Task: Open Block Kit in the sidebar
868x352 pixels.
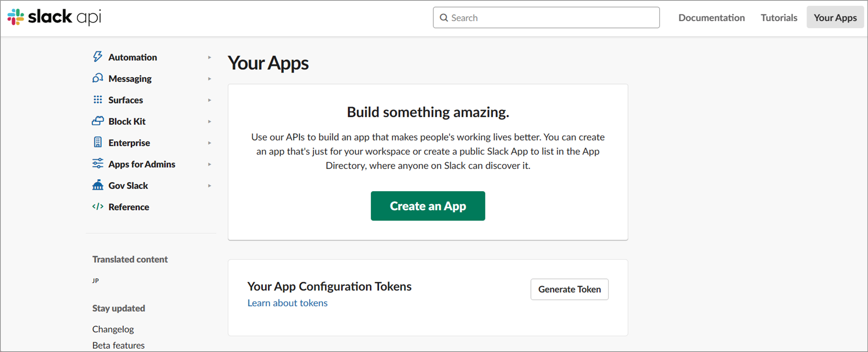Action: click(127, 121)
